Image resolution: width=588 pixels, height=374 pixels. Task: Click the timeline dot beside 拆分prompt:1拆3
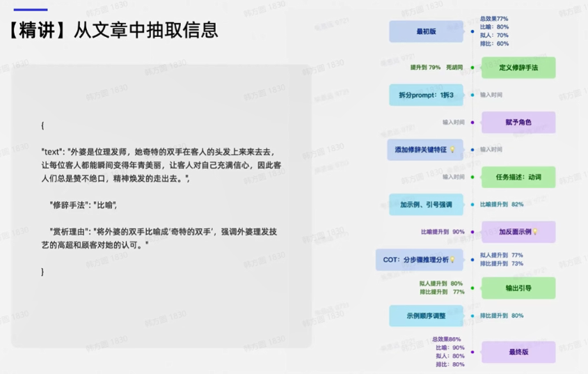tap(472, 95)
